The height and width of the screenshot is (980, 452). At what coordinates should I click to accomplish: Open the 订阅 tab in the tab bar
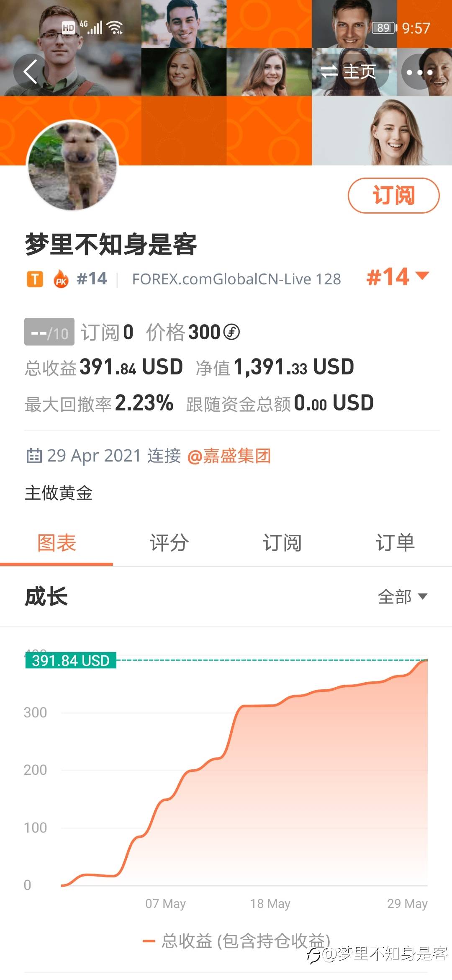click(x=282, y=543)
